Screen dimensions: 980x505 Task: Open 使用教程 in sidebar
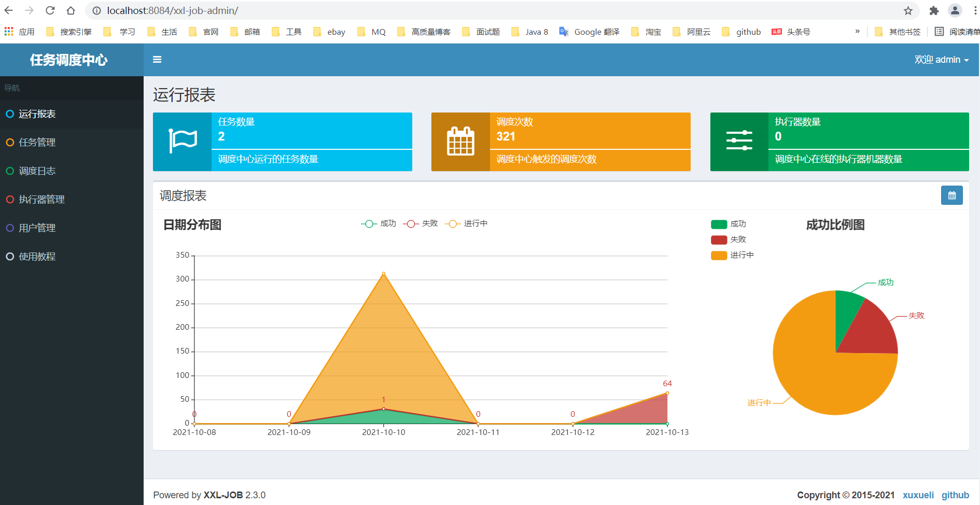click(x=72, y=256)
